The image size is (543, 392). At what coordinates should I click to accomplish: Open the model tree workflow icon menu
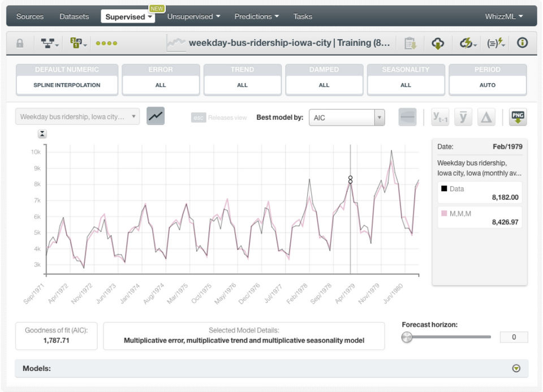(x=48, y=44)
